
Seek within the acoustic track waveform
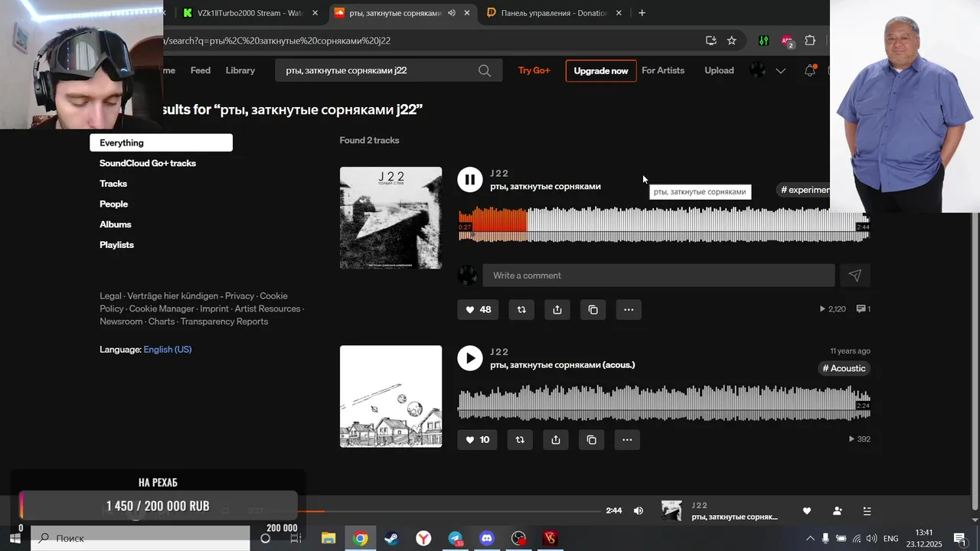[x=664, y=403]
